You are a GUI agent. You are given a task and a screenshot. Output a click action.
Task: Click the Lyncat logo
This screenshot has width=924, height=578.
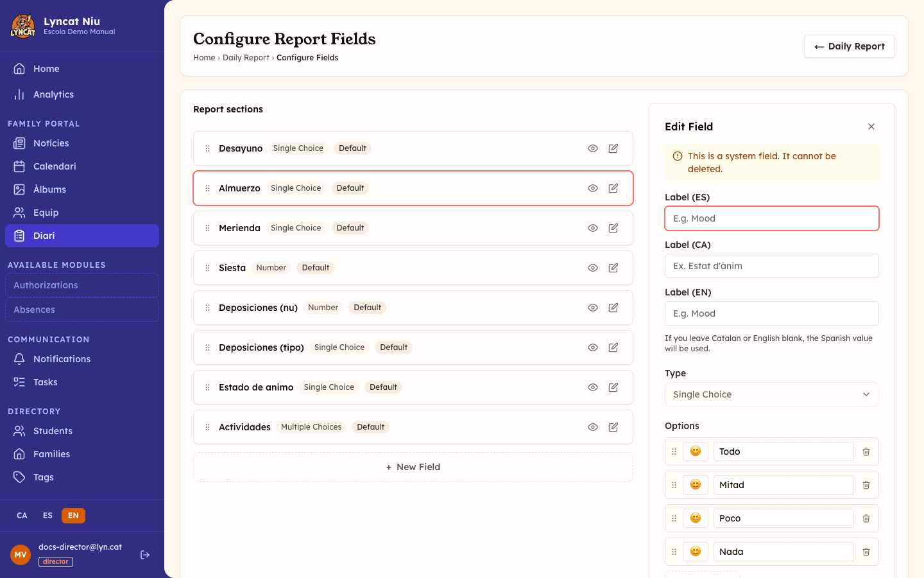[x=23, y=26]
